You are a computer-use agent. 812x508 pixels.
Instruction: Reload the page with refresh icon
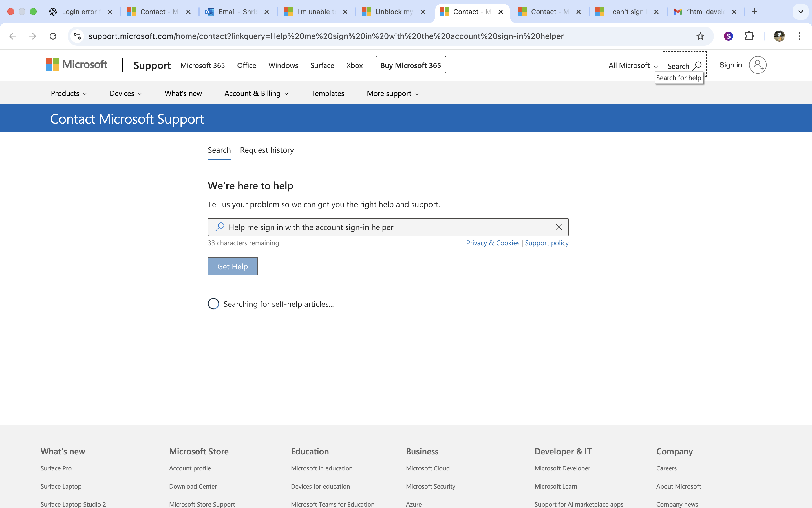(x=53, y=36)
